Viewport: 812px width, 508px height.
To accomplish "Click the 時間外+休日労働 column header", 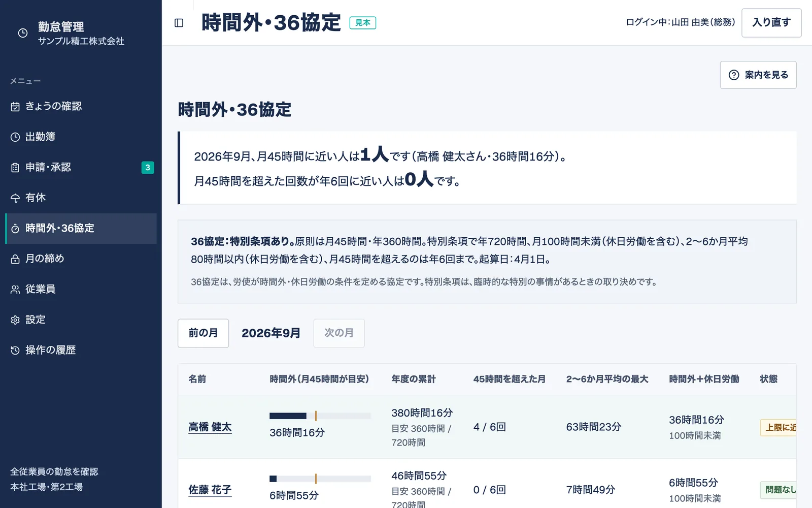I will [704, 379].
